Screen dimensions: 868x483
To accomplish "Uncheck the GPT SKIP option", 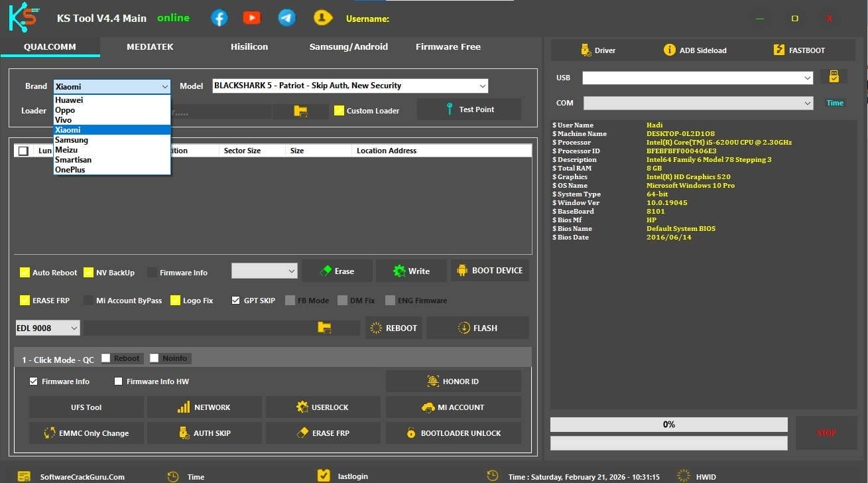I will pos(235,300).
